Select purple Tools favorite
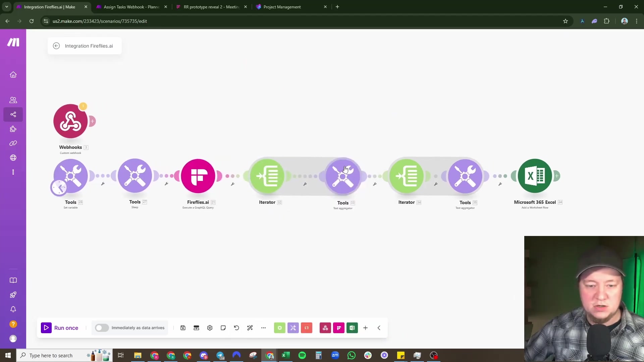 pyautogui.click(x=293, y=328)
